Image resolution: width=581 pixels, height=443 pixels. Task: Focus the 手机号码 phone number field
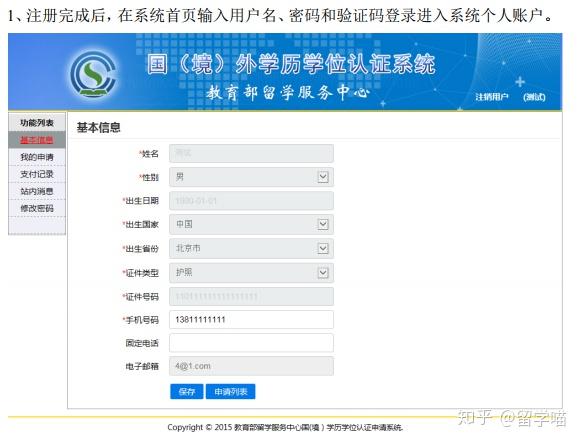251,320
